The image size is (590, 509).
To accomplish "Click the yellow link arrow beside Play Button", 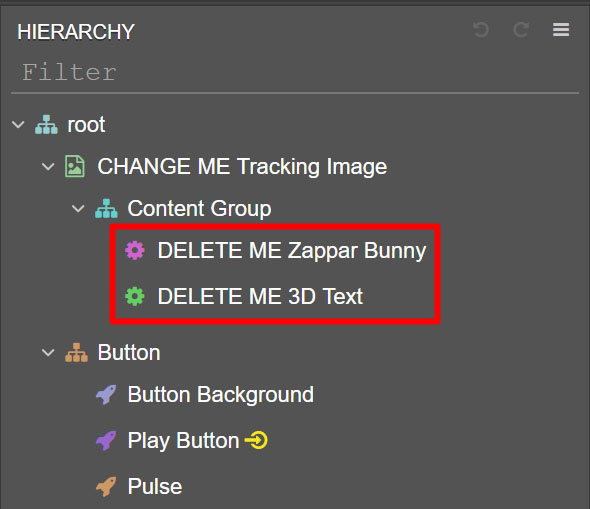I will coord(256,440).
